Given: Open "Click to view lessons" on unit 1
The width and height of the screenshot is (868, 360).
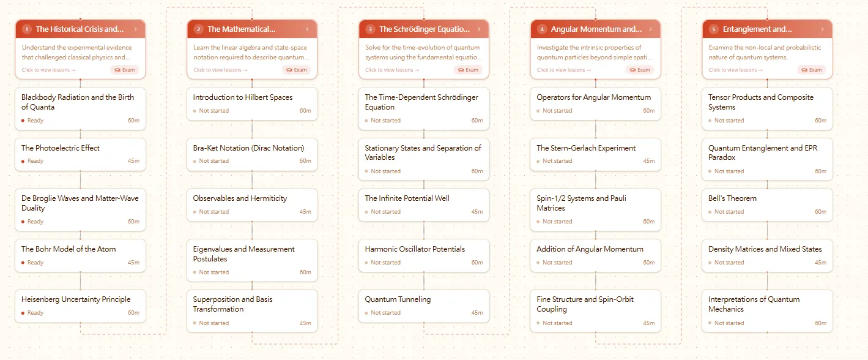Looking at the screenshot, I should click(x=48, y=70).
